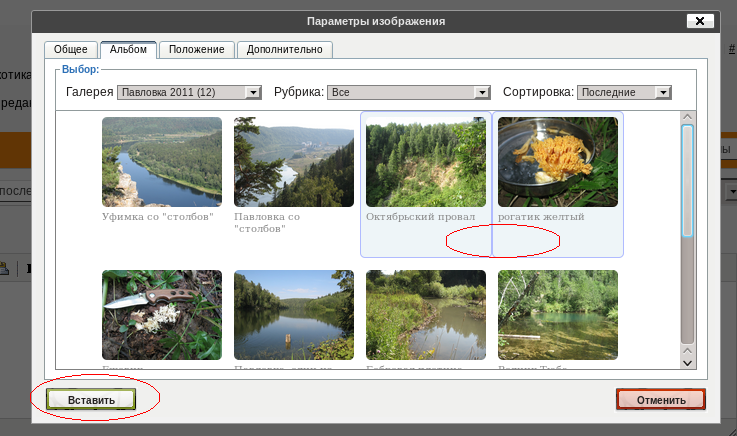Pick the grassy pond photo in second row
The height and width of the screenshot is (436, 737).
tap(426, 314)
